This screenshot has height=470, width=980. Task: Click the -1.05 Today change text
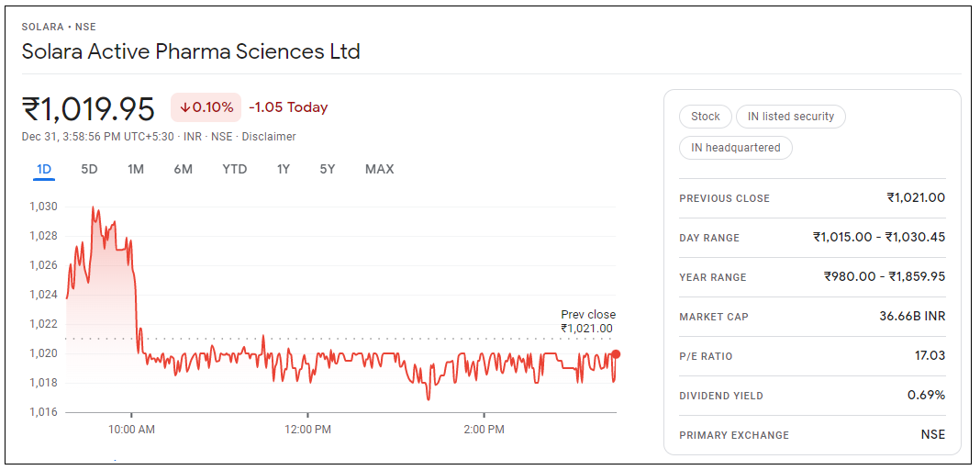(288, 107)
